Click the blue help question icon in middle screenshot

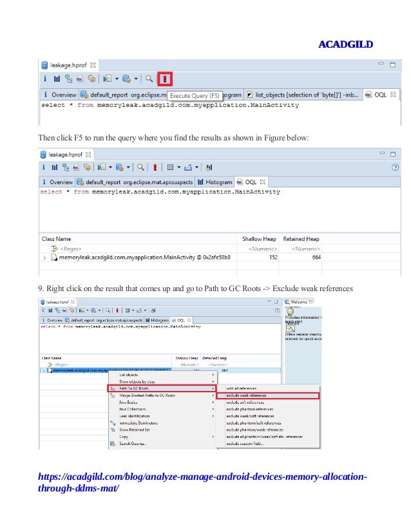click(x=395, y=167)
